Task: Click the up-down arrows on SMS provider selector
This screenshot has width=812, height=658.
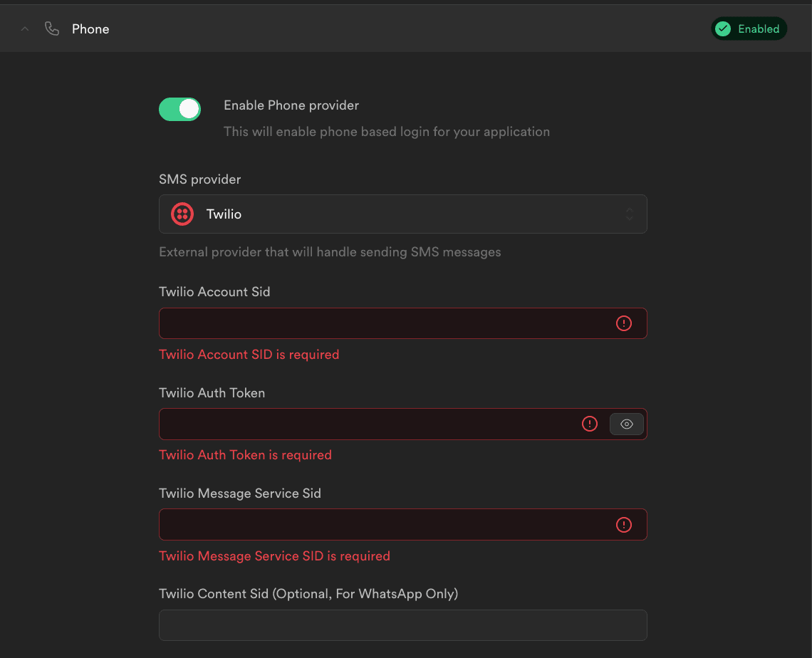Action: click(630, 214)
